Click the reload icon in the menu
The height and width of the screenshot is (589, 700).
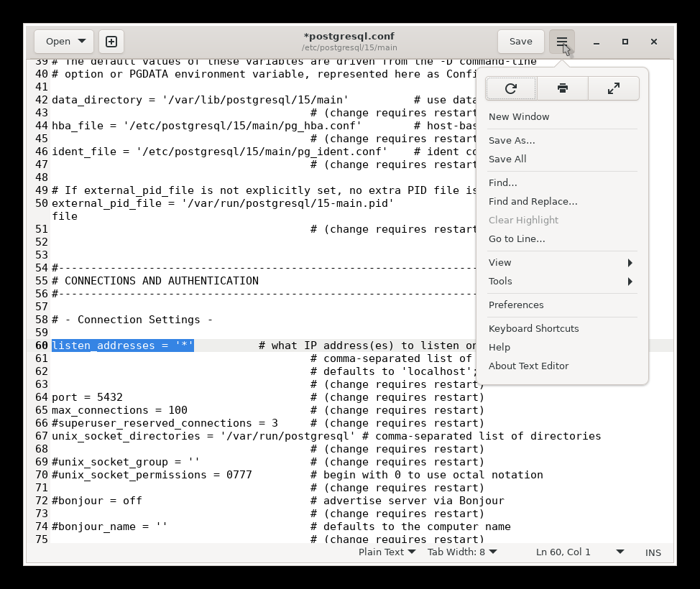pos(511,88)
